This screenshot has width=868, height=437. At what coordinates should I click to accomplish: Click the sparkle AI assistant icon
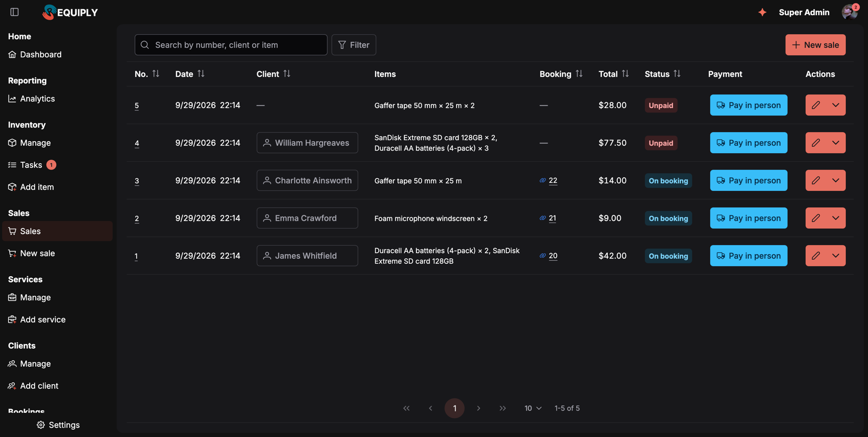[x=762, y=12]
